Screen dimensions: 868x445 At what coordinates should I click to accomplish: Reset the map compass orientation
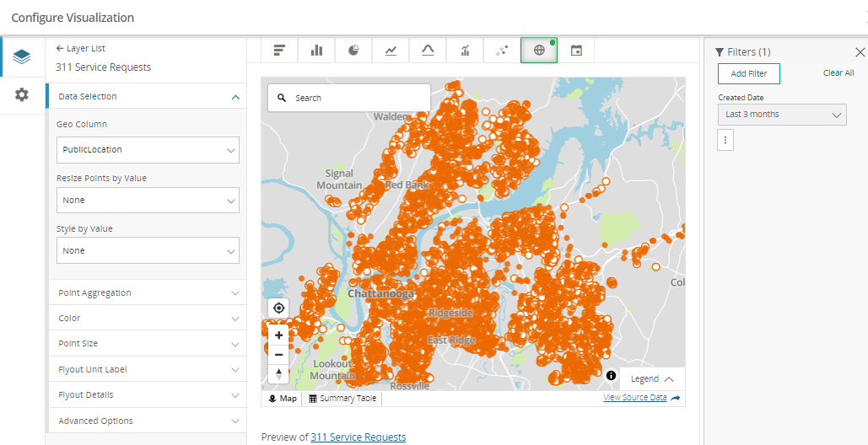[278, 373]
